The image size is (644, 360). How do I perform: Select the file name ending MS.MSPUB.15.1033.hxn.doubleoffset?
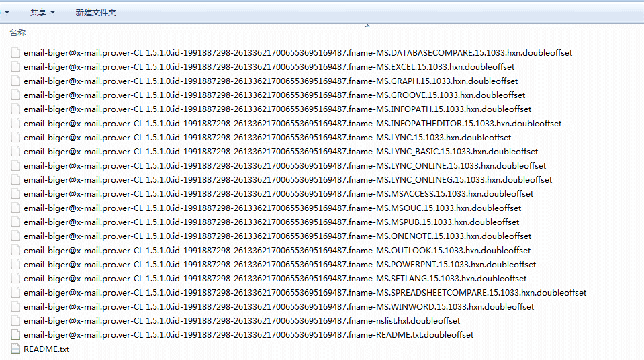pos(271,222)
